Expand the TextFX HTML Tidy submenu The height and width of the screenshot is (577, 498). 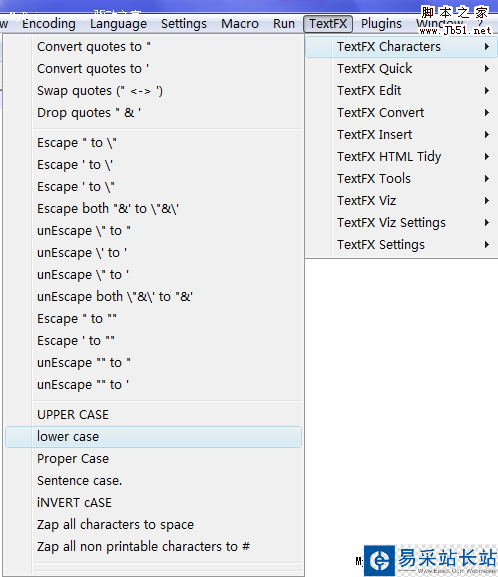point(401,157)
